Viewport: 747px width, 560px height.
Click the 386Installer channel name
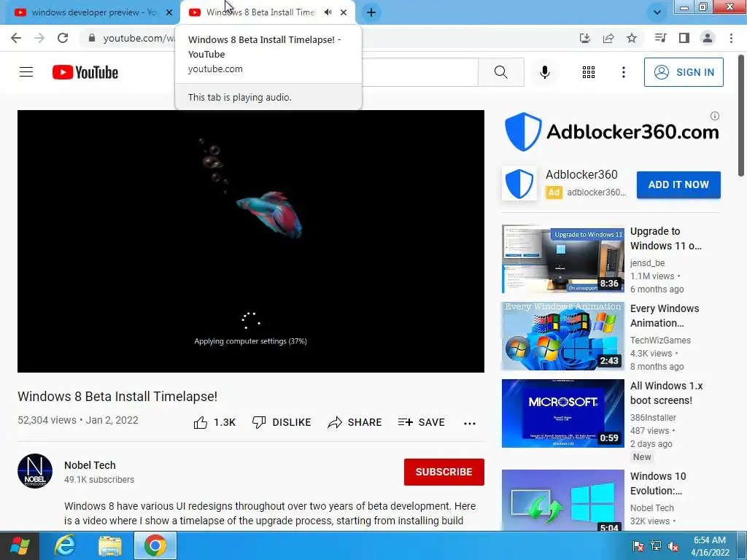click(653, 418)
